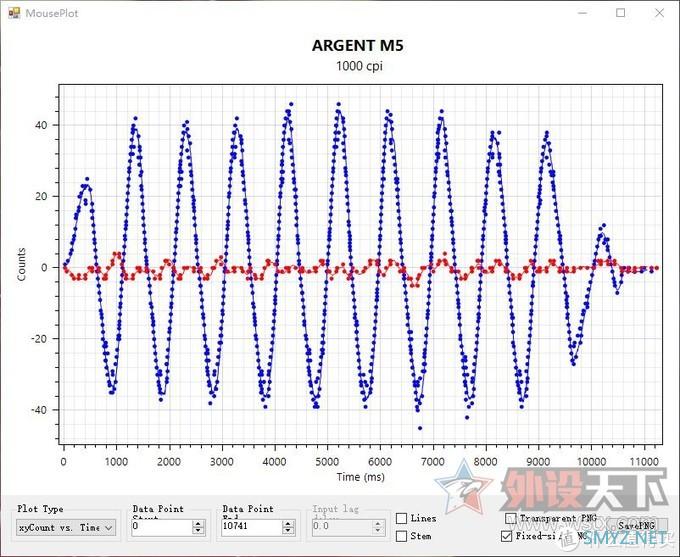The image size is (680, 557).
Task: Click the Time (ms) x-axis label
Action: point(360,477)
